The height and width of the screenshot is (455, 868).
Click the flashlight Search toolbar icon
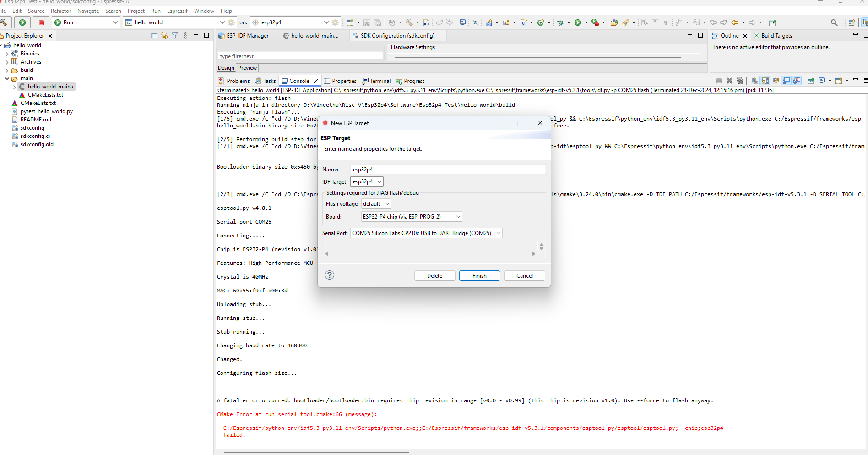click(x=625, y=22)
